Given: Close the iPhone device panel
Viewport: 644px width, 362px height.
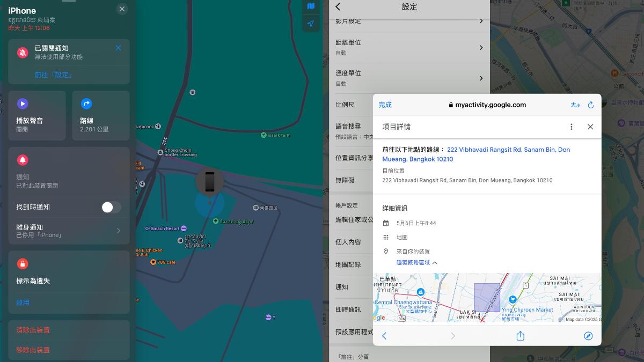Looking at the screenshot, I should tap(122, 9).
